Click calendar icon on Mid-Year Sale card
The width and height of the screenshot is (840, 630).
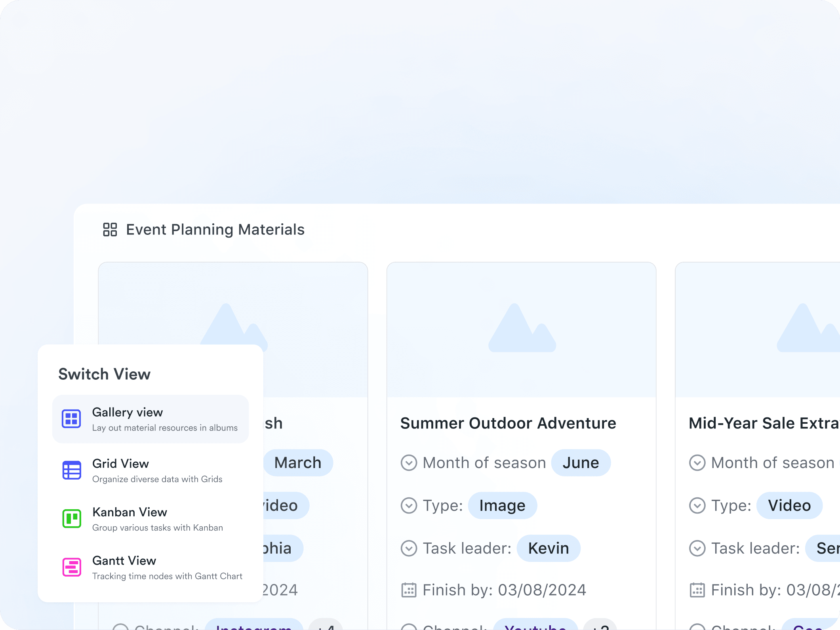pos(697,590)
